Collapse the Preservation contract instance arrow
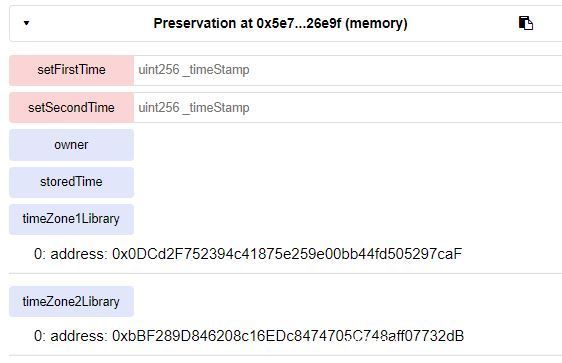 [26, 23]
